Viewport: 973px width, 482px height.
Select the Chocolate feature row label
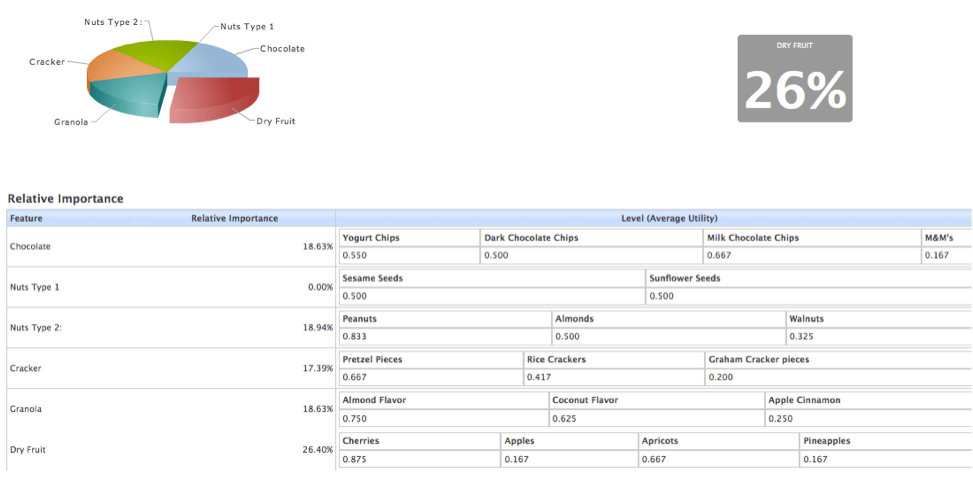coord(30,246)
